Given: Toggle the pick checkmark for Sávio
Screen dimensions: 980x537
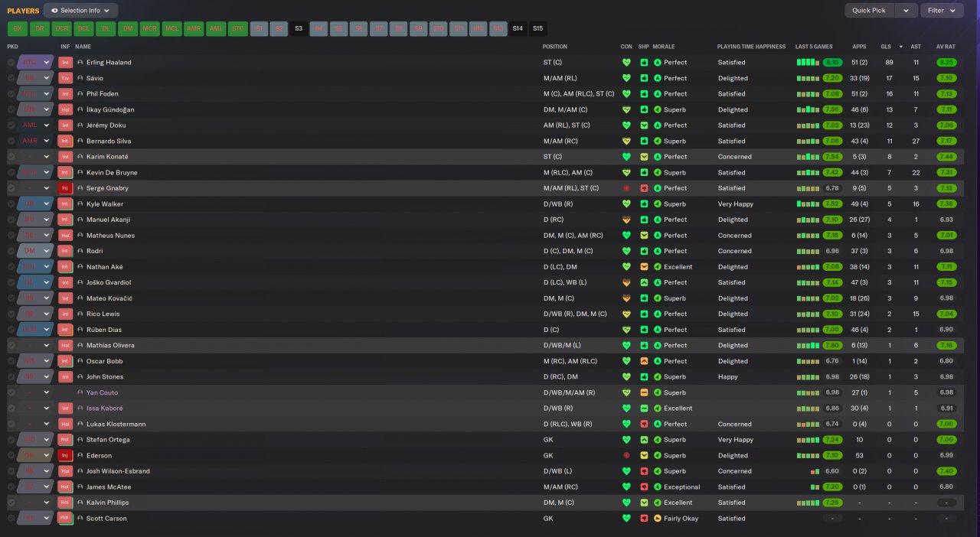Looking at the screenshot, I should click(x=11, y=78).
